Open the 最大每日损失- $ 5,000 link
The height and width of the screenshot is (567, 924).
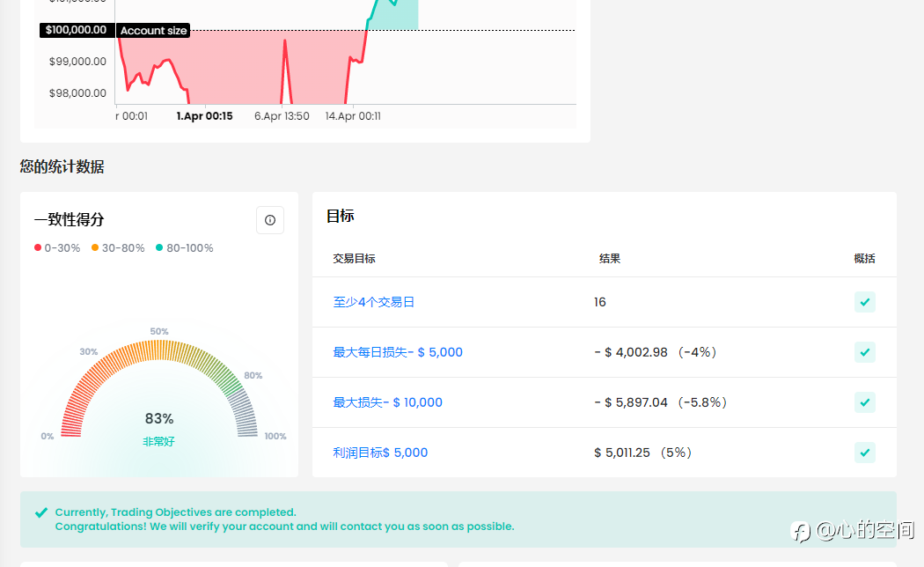pyautogui.click(x=398, y=352)
